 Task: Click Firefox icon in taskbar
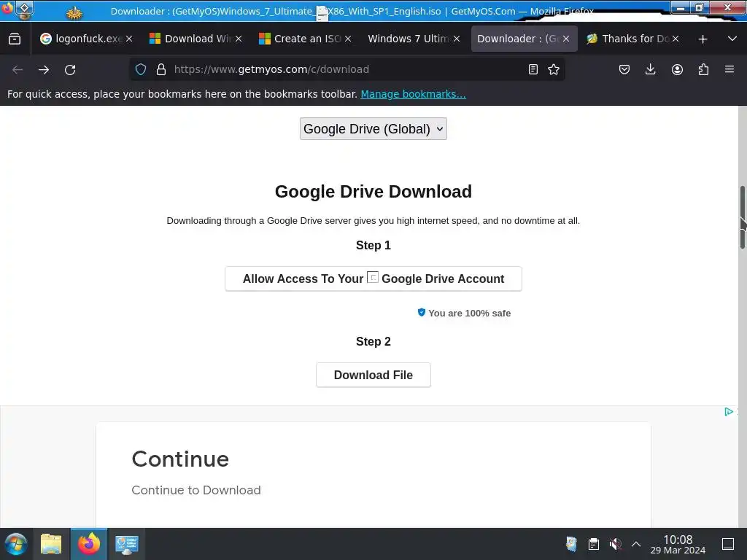(x=89, y=544)
